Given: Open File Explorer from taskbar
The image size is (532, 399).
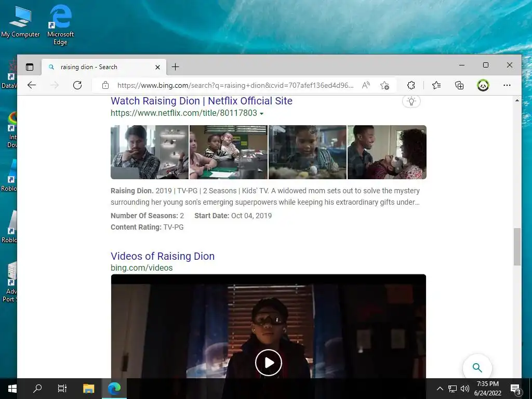Looking at the screenshot, I should pos(88,388).
